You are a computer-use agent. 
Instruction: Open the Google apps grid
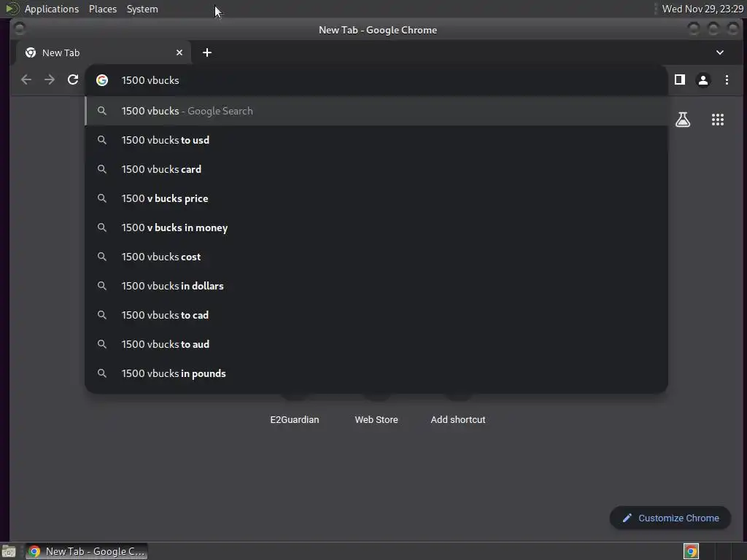[718, 120]
